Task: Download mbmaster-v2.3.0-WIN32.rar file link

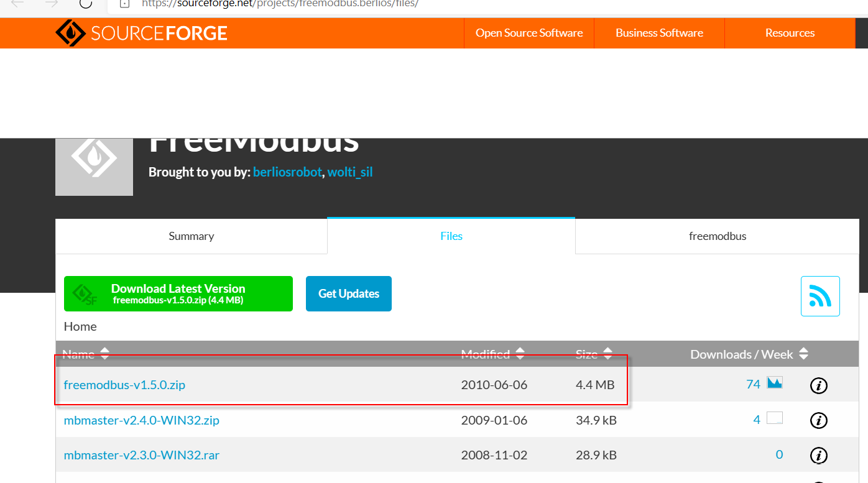Action: click(141, 455)
